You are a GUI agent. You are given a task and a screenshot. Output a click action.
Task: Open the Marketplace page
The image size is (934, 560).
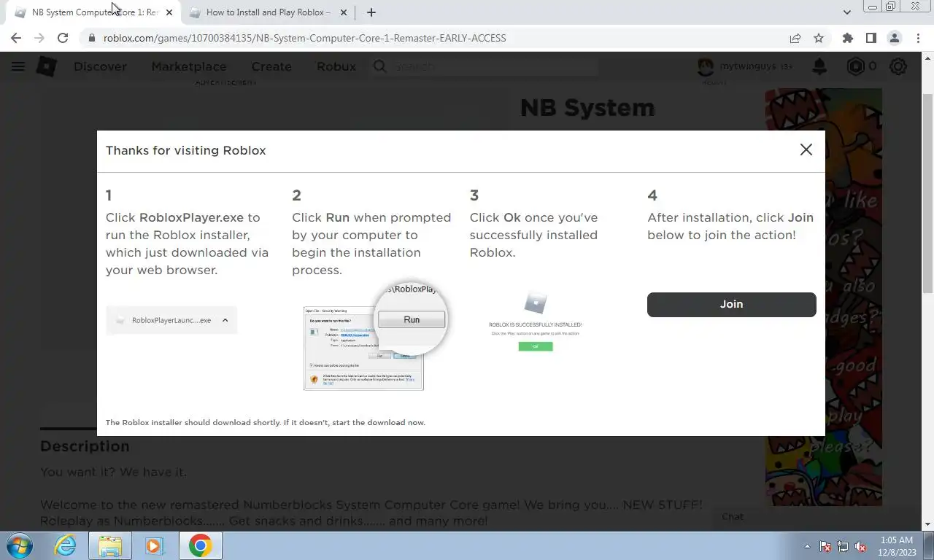[x=188, y=66]
